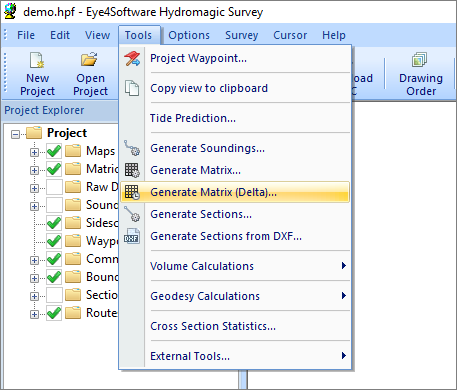Viewport: 457px width, 390px height.
Task: Click the Routes folder icon
Action: [73, 313]
